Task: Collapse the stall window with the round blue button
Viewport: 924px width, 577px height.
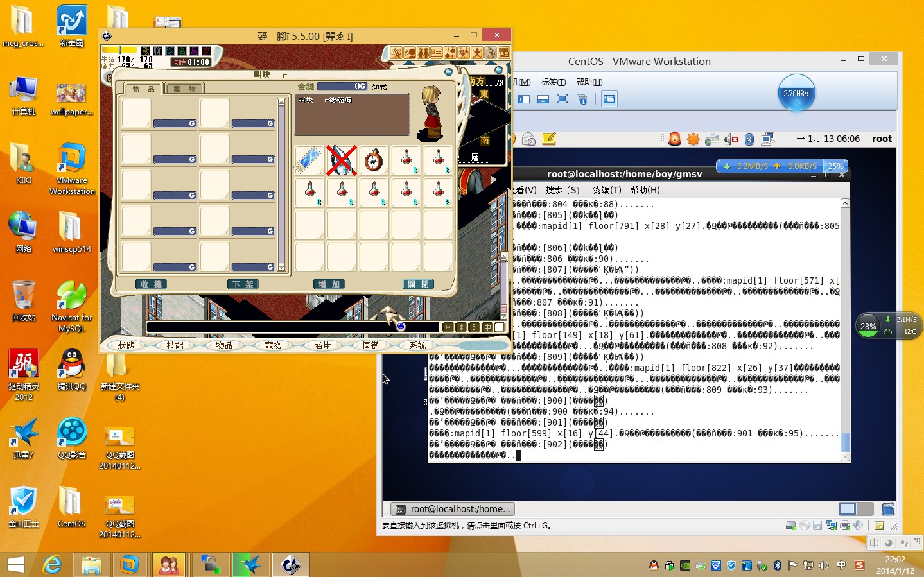Action: pyautogui.click(x=449, y=72)
